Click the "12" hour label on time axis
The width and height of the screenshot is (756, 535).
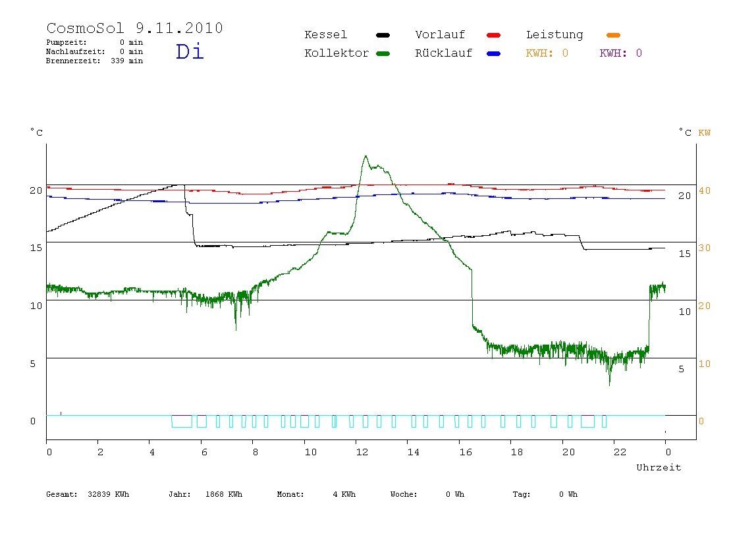tap(362, 452)
